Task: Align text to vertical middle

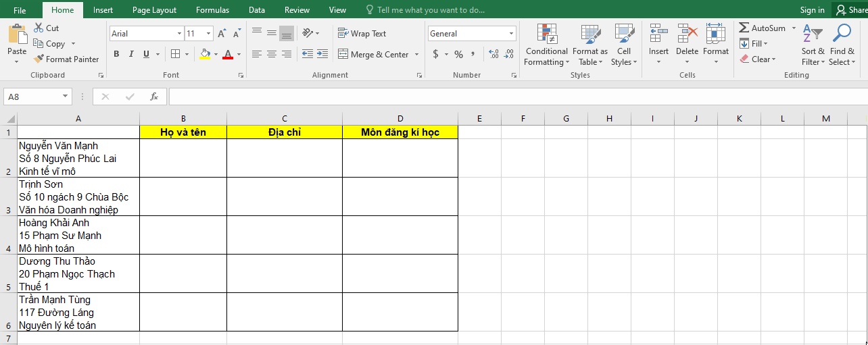Action: (x=272, y=33)
